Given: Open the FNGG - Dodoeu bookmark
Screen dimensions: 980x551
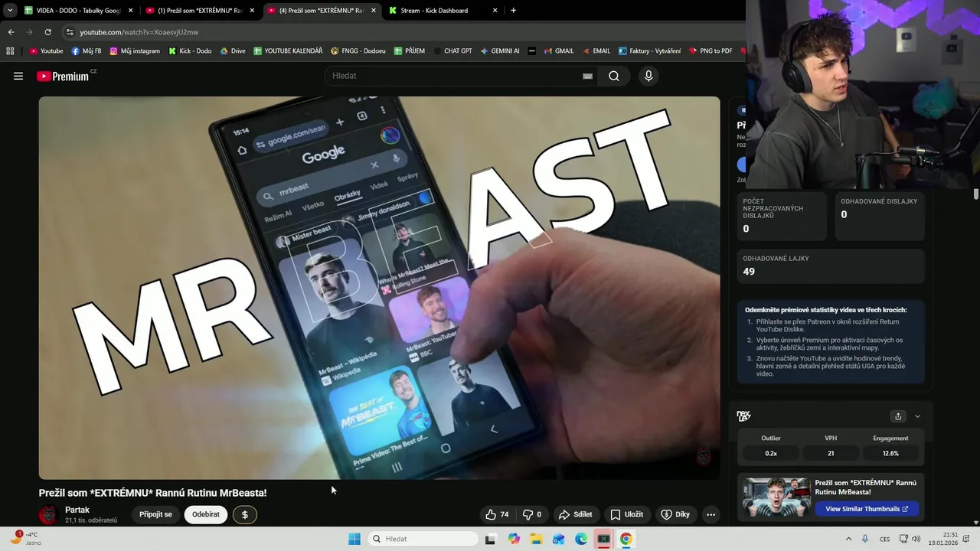Looking at the screenshot, I should [358, 51].
